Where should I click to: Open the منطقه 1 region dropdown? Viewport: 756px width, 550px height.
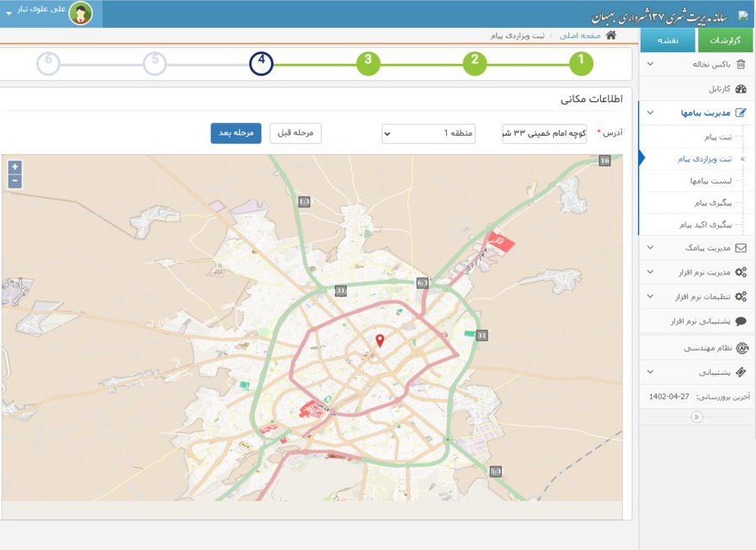pyautogui.click(x=429, y=133)
